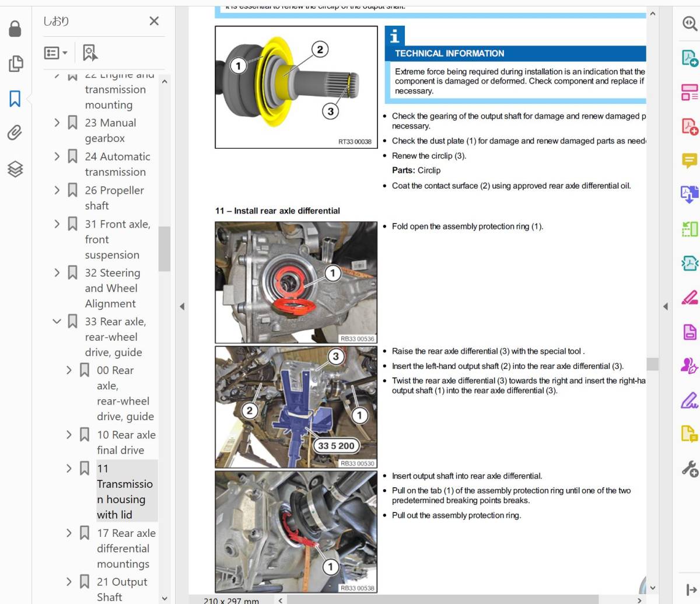Open the teal Compress PDF tool
The image size is (700, 604).
(689, 263)
